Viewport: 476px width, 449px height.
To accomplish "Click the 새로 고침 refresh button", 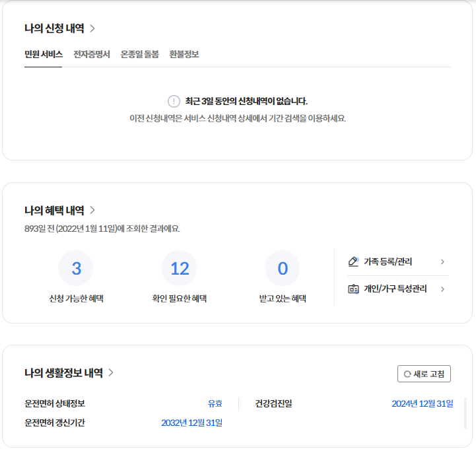I will click(424, 374).
